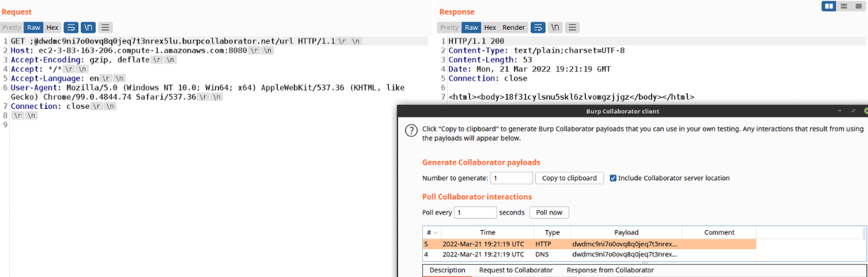The width and height of the screenshot is (868, 277).
Task: Click Copy to clipboard button
Action: 569,178
